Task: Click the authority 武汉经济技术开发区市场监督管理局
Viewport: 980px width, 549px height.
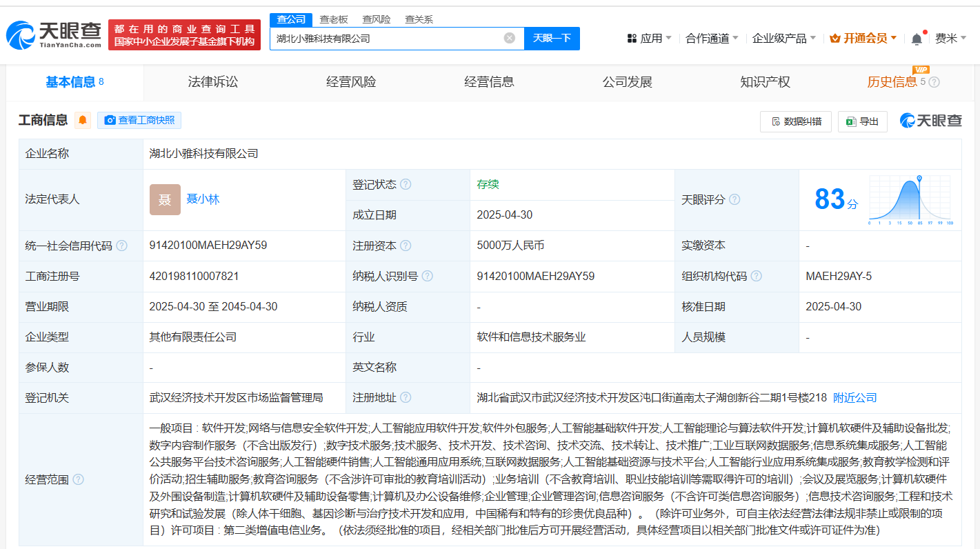Action: pos(236,398)
